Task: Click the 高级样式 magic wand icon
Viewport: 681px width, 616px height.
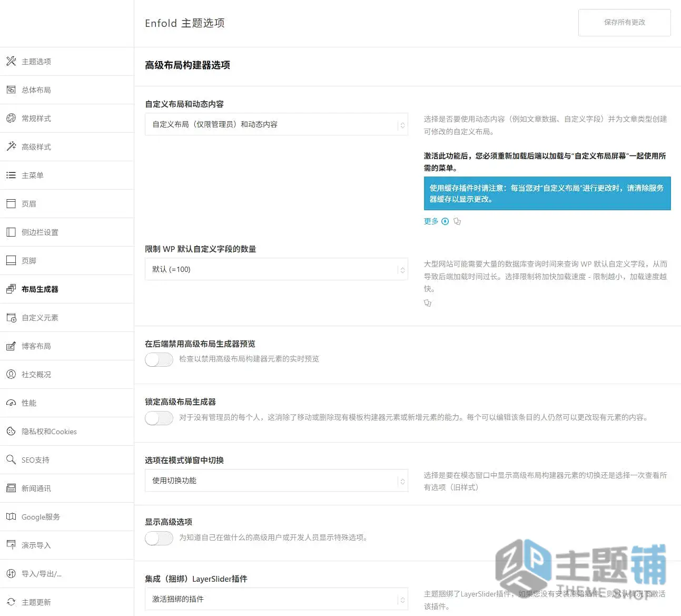Action: click(x=11, y=146)
